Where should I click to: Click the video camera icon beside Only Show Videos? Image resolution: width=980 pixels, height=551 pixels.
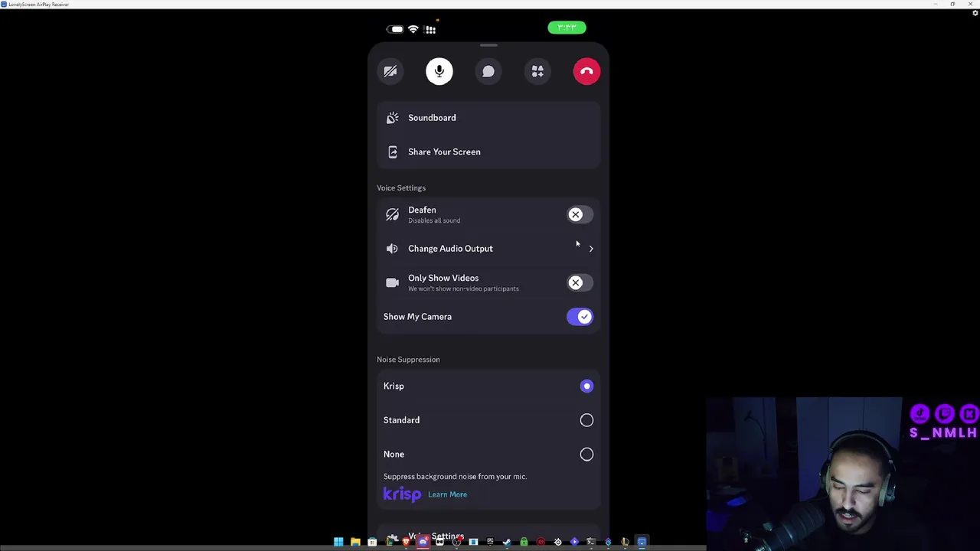coord(392,282)
